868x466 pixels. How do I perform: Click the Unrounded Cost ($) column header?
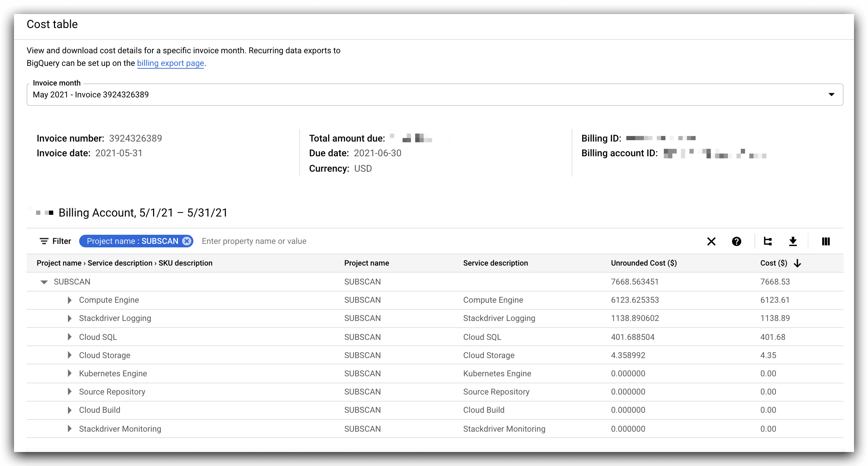point(643,263)
